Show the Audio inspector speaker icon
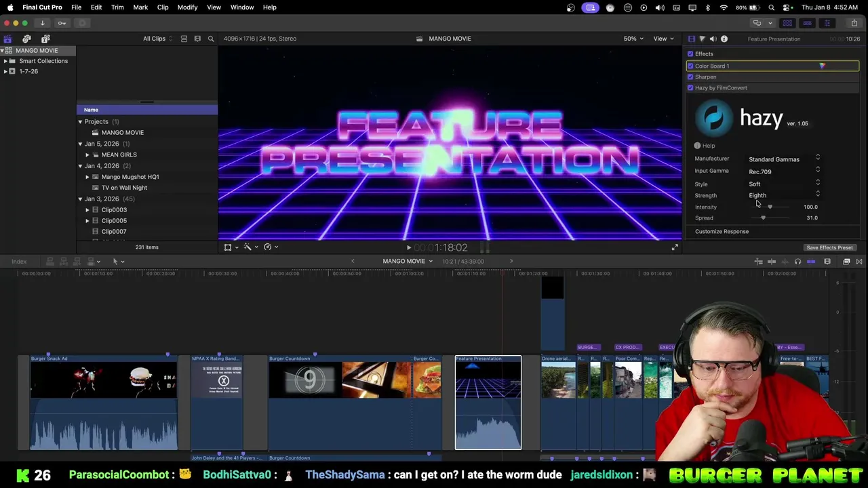Screen dimensions: 868x488 [713, 39]
